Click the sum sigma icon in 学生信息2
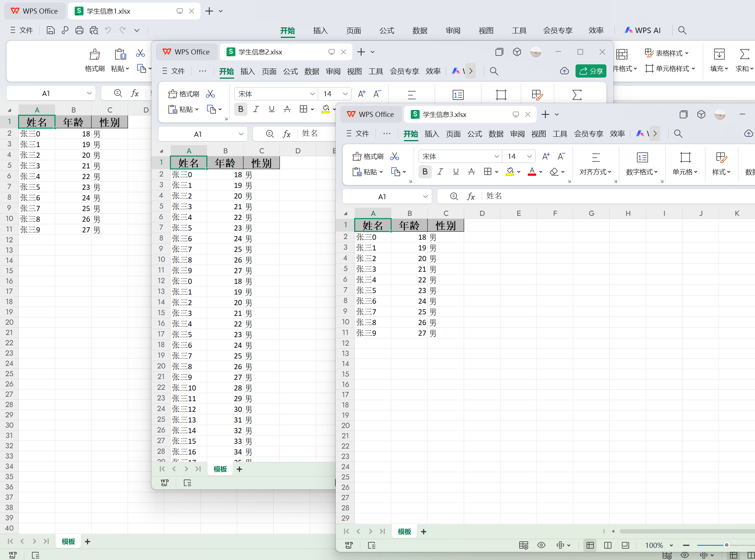The image size is (755, 560). pos(577,95)
